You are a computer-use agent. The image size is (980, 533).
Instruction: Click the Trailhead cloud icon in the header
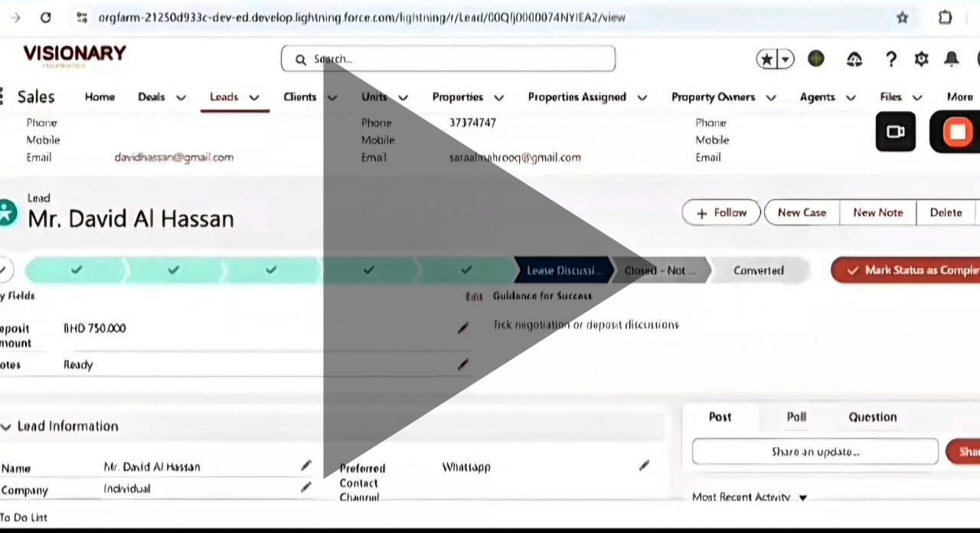[854, 58]
